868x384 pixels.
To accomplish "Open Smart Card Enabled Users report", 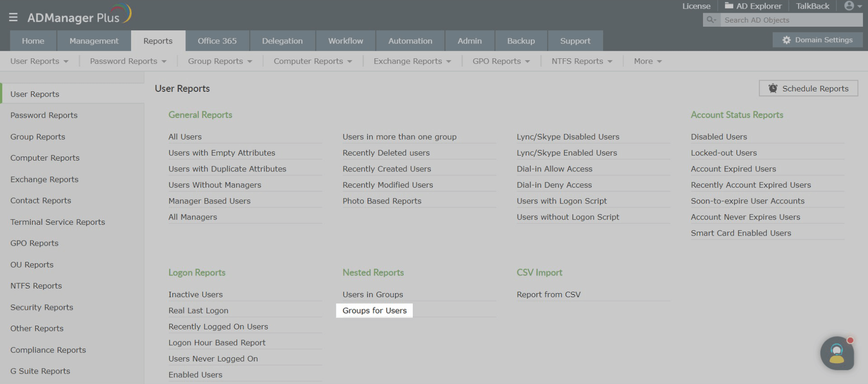I will pos(741,233).
